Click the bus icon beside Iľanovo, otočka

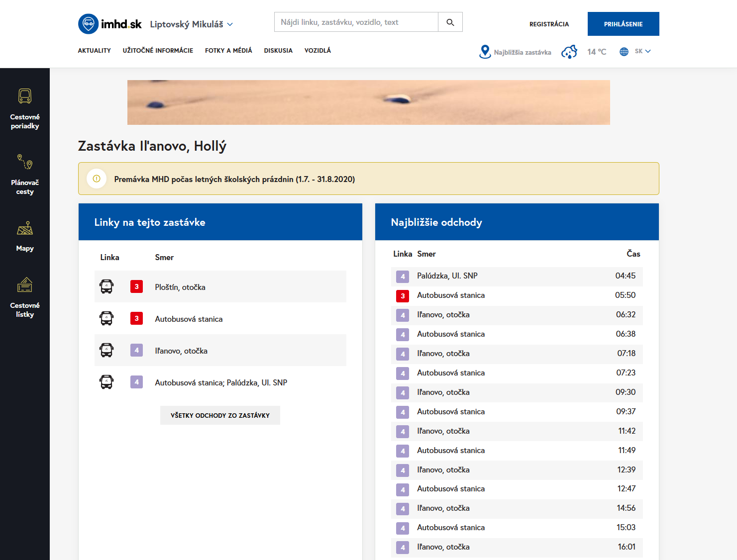(106, 351)
